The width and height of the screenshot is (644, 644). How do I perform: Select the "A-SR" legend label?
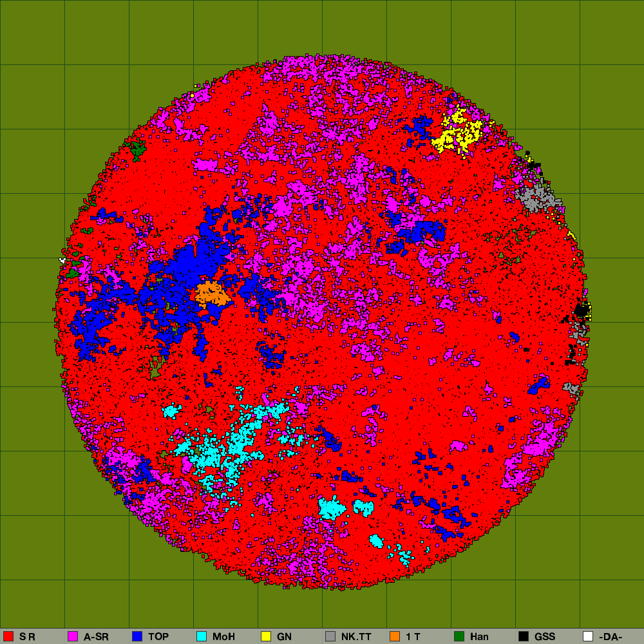click(96, 637)
